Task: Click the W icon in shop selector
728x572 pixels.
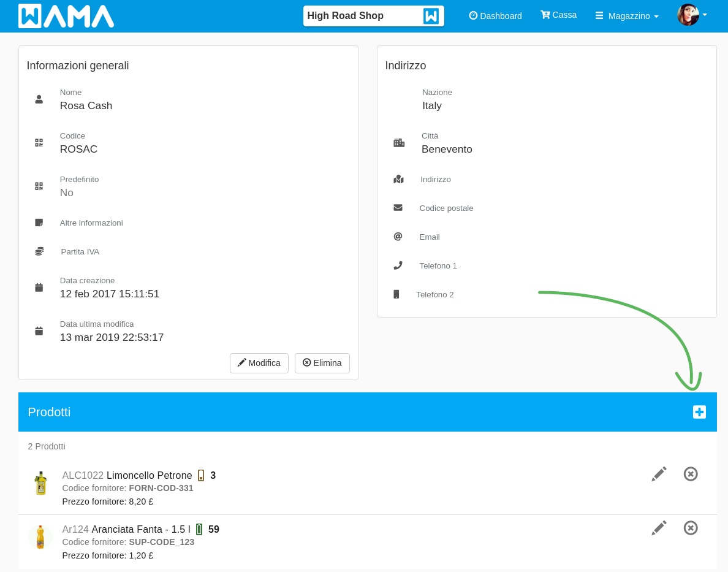Action: (x=431, y=16)
